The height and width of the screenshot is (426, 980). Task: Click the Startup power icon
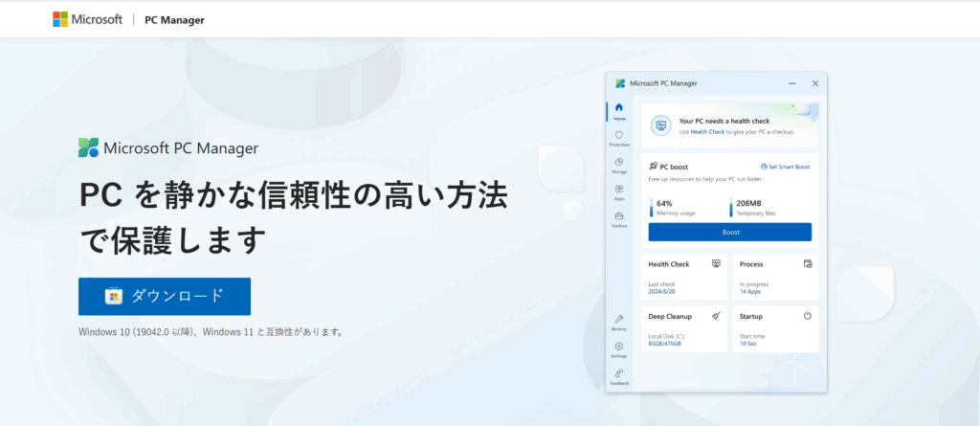[808, 316]
